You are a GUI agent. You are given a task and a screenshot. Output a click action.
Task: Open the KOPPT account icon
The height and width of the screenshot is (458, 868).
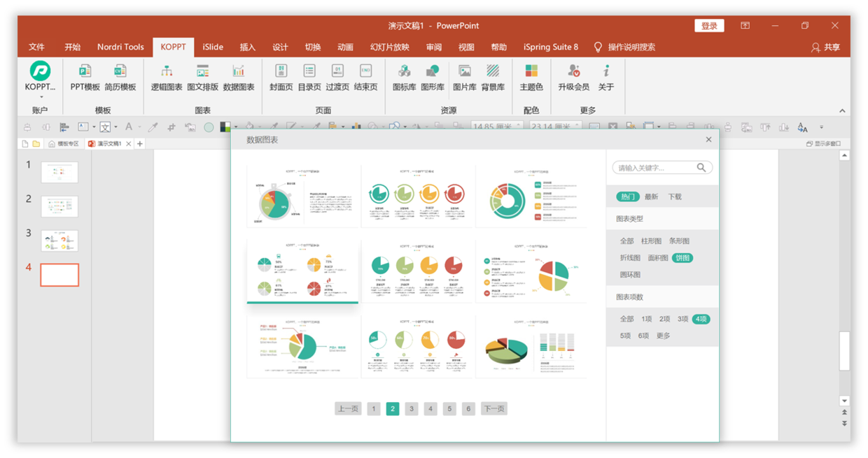40,71
